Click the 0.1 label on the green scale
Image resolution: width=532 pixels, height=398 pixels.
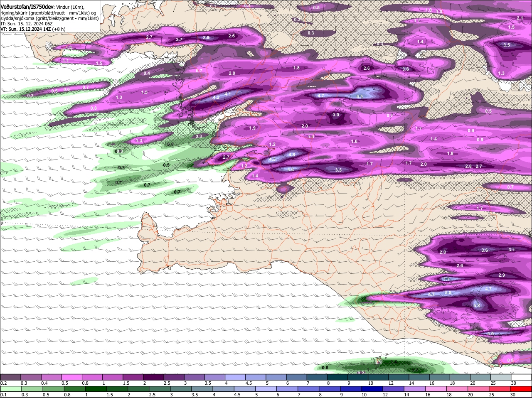(x=3, y=395)
